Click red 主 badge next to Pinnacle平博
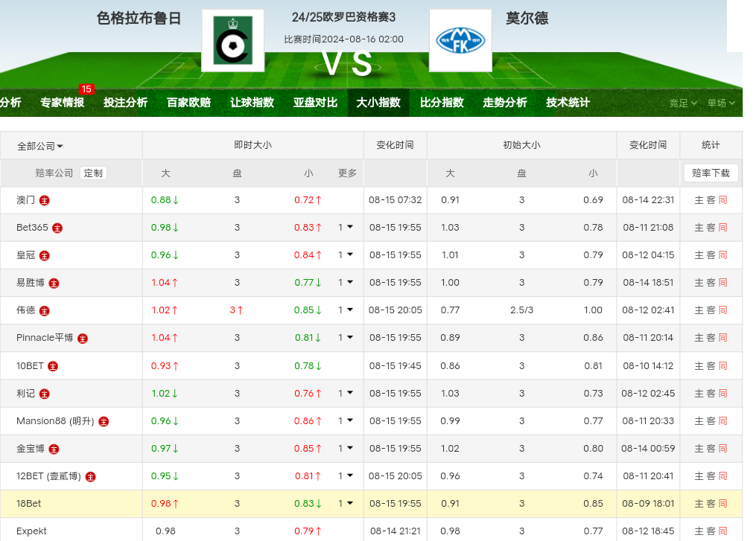The width and height of the screenshot is (756, 541). tap(83, 338)
